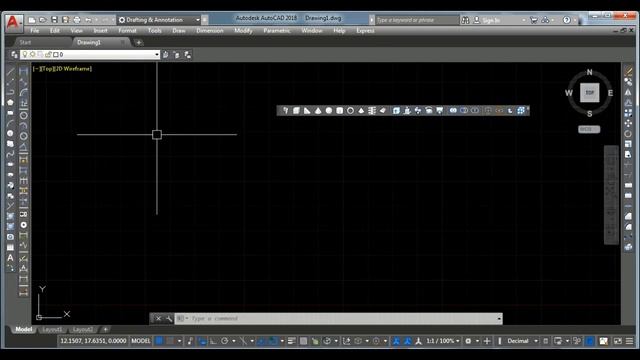Open the annotation scale 1:1 / 100% dropdown
Screen dimensions: 640x360
(443, 341)
